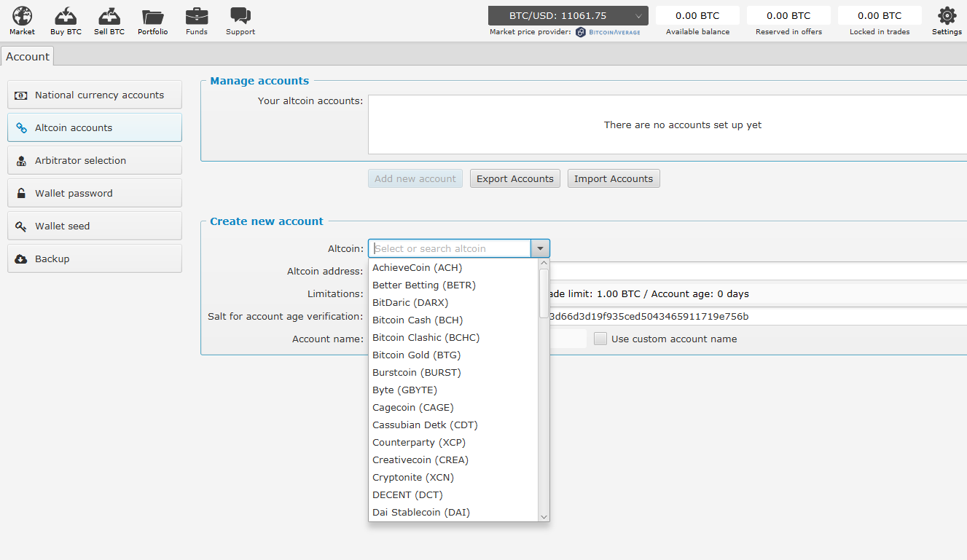The image size is (967, 560).
Task: Choose Cassubian Detk (CDT) from the list
Action: tap(453, 425)
